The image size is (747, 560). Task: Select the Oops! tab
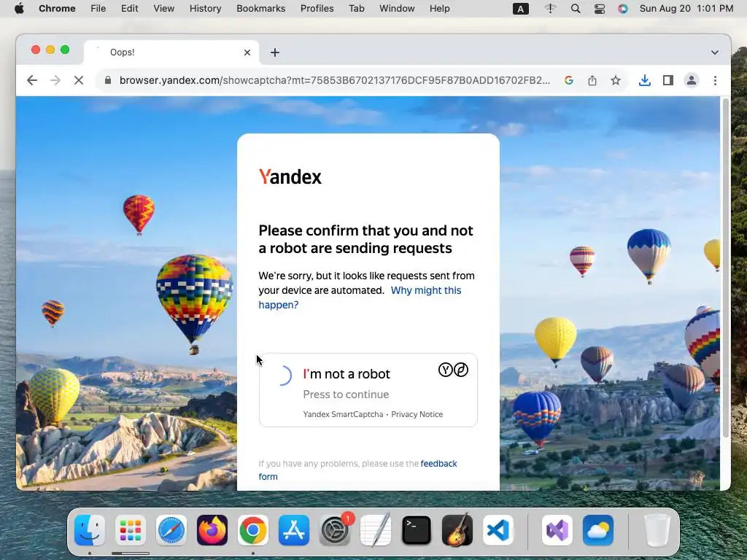(x=171, y=52)
